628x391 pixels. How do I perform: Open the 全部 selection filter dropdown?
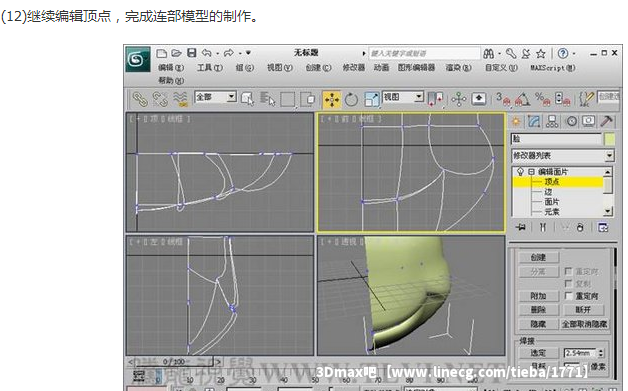(x=215, y=97)
